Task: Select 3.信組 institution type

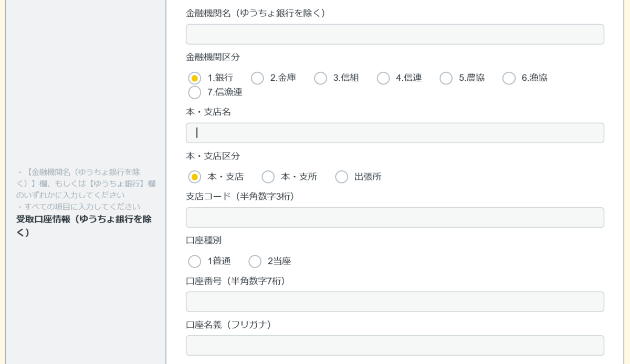Action: pos(320,78)
